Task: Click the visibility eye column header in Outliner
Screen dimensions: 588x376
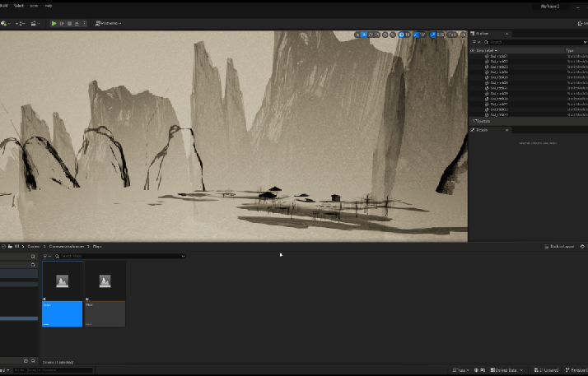Action: [472, 50]
